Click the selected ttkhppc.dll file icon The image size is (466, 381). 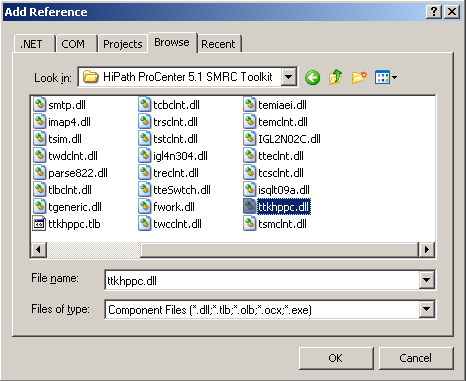point(249,206)
